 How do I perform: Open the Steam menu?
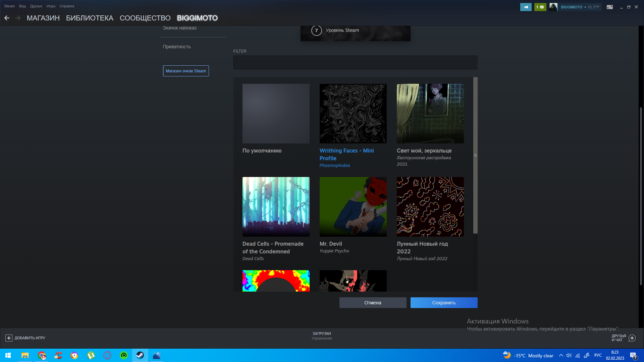tap(9, 6)
